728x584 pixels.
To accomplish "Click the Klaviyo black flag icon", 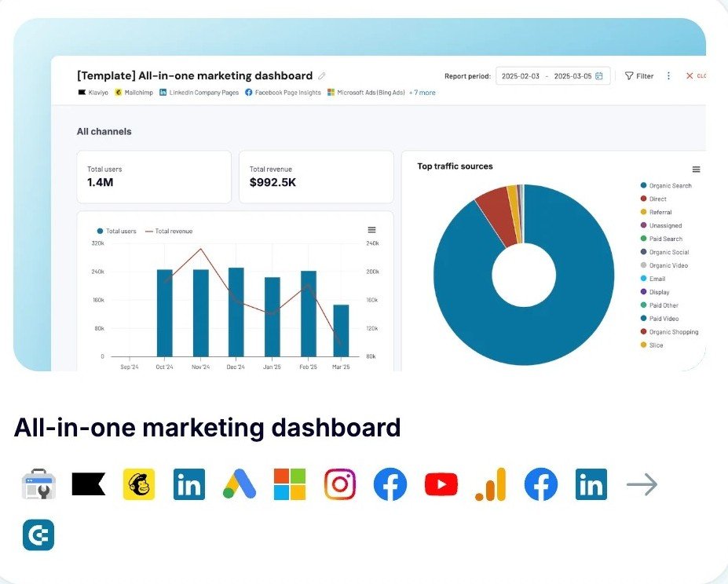I will click(88, 484).
